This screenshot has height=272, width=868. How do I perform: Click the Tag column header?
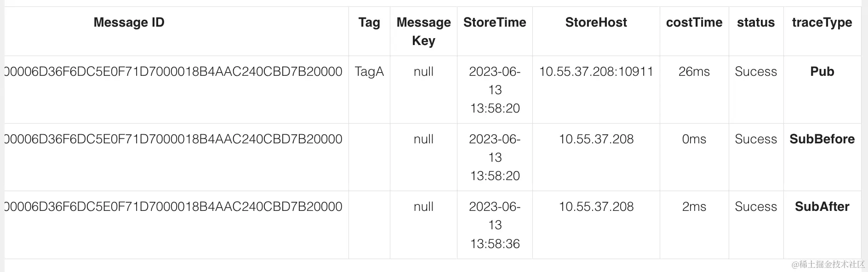[369, 23]
